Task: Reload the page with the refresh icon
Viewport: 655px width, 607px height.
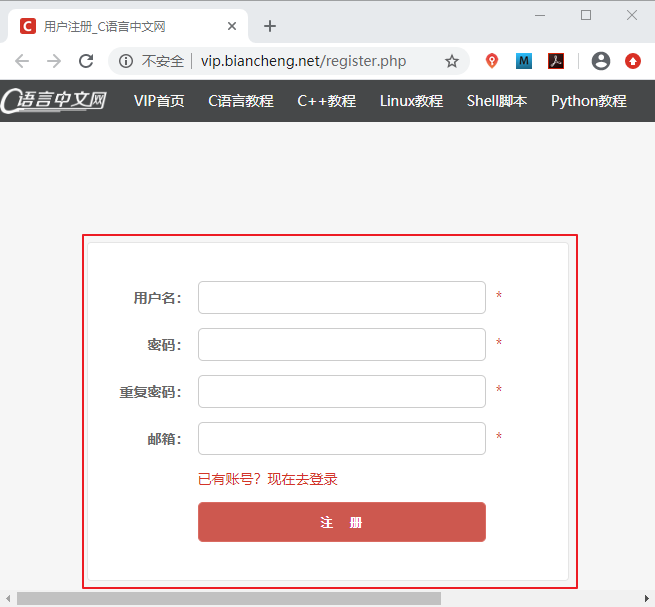Action: 86,61
